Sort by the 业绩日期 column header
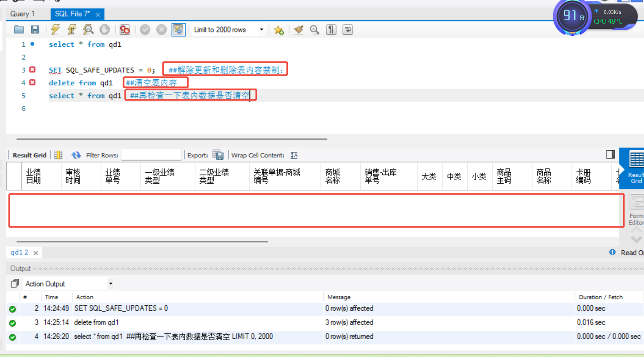Screen dimensions: 644x357 point(41,176)
